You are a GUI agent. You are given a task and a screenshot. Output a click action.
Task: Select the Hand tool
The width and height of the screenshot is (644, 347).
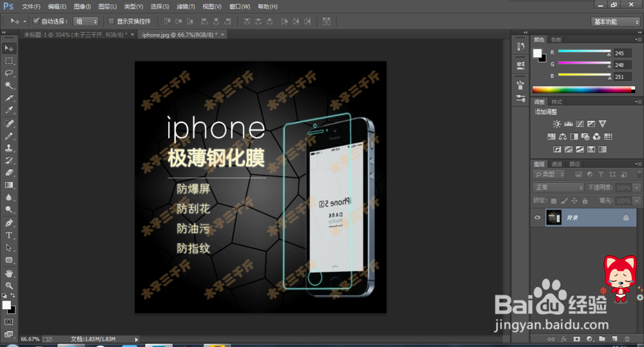(x=8, y=274)
